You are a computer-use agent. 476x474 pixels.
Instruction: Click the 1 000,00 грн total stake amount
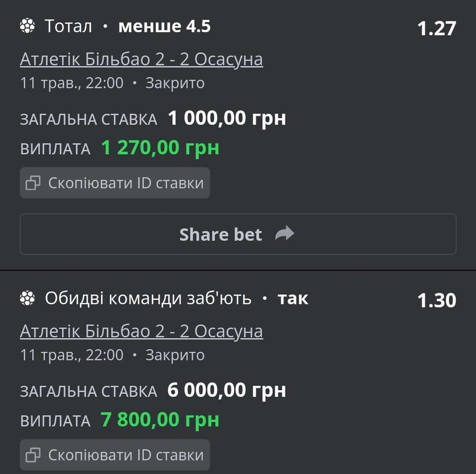(x=227, y=118)
